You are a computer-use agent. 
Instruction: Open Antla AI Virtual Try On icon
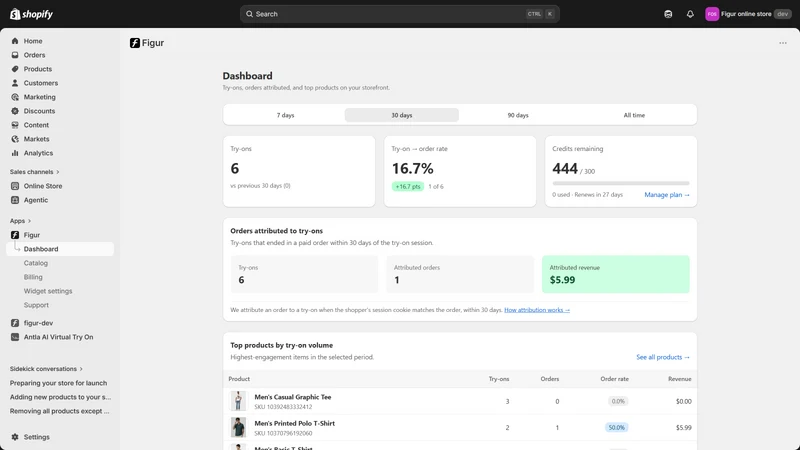(x=15, y=337)
